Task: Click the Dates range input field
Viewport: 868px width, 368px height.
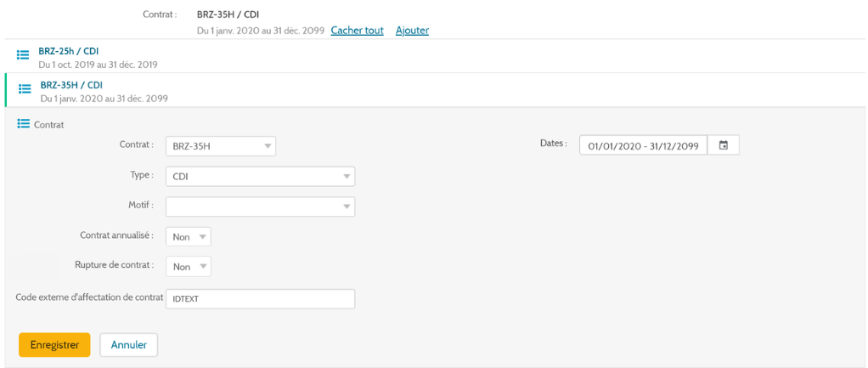Action: (x=643, y=146)
